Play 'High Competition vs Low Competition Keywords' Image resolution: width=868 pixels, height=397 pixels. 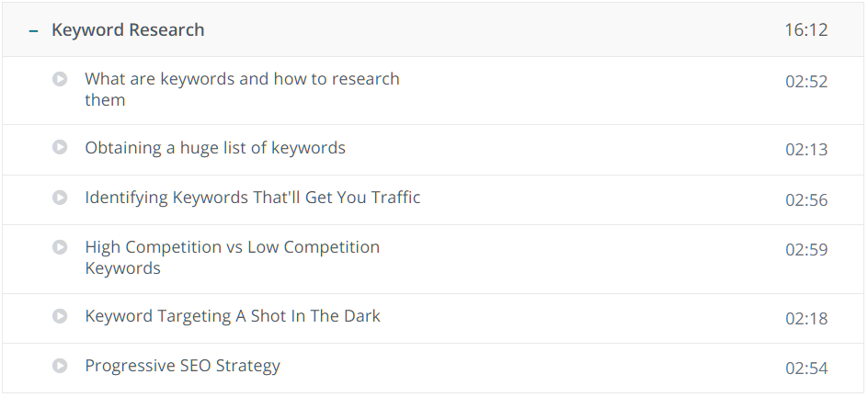click(x=60, y=246)
